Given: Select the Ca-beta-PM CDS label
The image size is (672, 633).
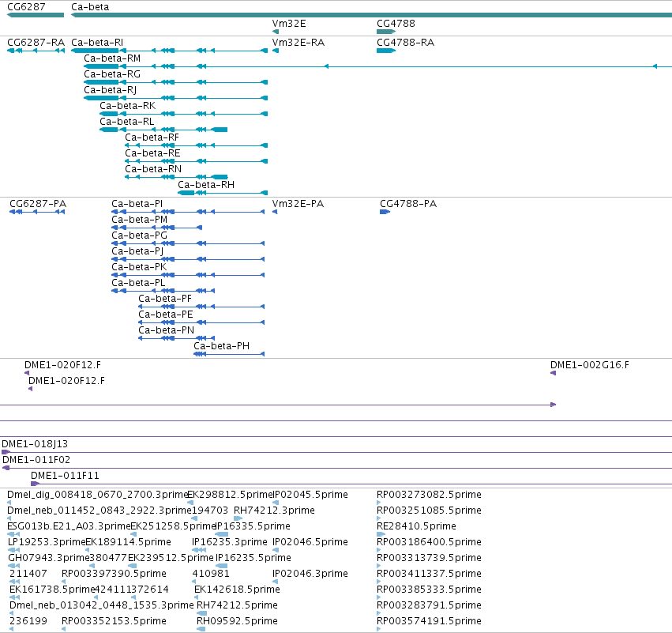Looking at the screenshot, I should 140,219.
